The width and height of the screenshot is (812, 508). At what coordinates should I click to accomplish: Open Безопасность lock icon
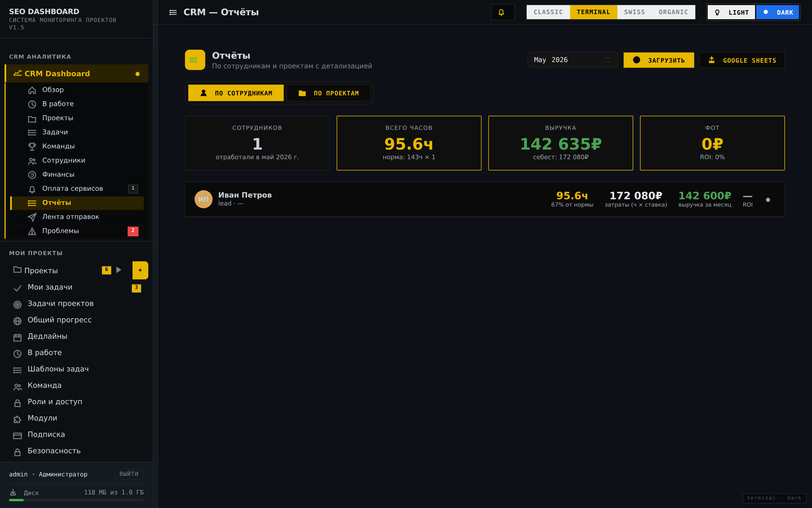[17, 452]
